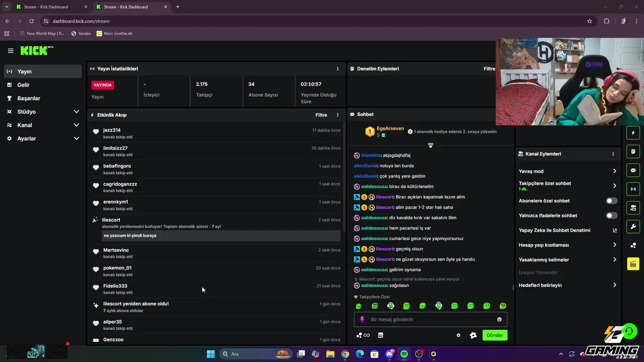Screen dimensions: 644x362
Task: Click the purple microphone icon in message box
Action: tap(362, 319)
